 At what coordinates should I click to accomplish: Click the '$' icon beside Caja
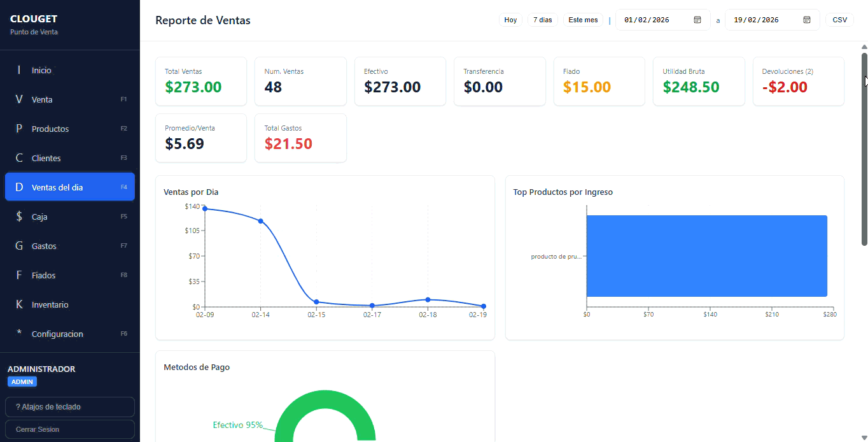tap(19, 217)
